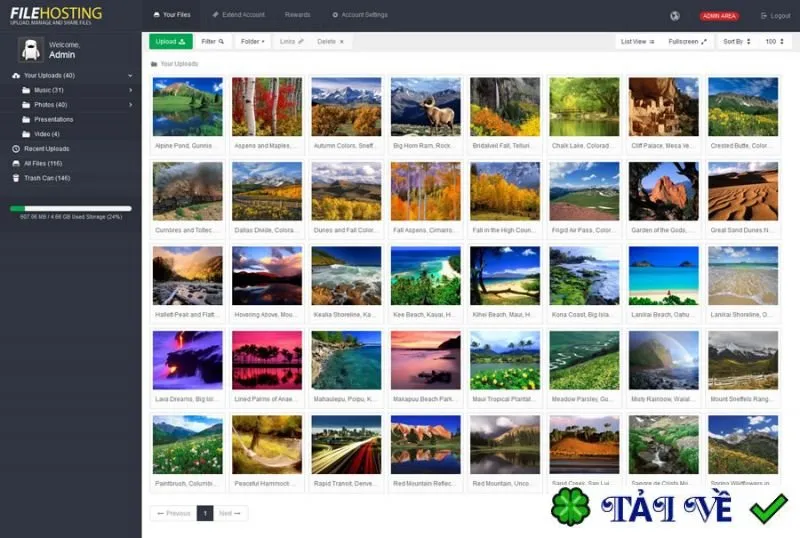Open Account Settings in top navigation
800x538 pixels.
[360, 15]
